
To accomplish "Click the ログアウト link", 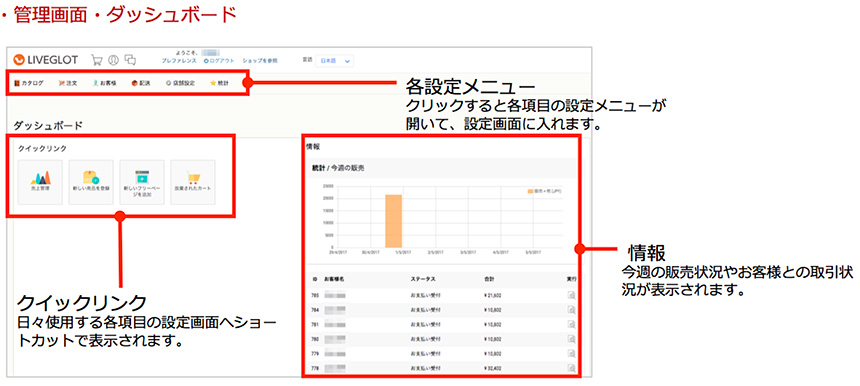I will coord(219,61).
